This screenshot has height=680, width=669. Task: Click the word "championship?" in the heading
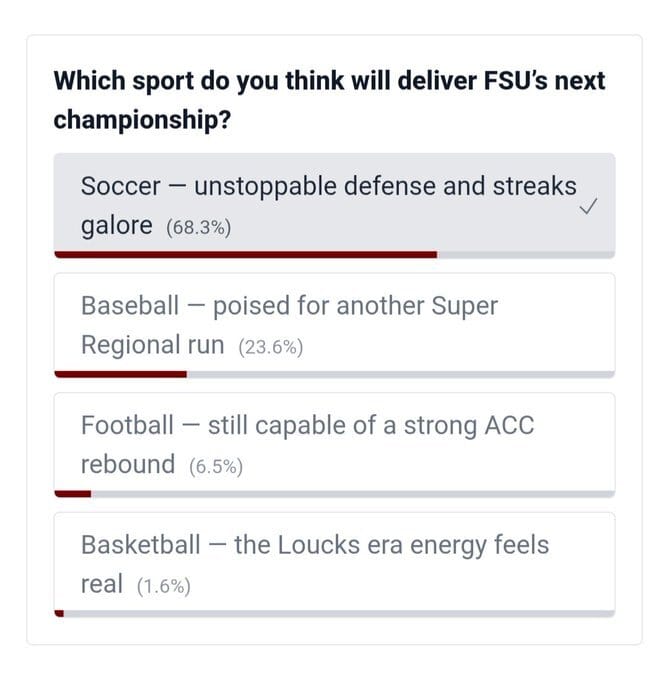[x=141, y=120]
